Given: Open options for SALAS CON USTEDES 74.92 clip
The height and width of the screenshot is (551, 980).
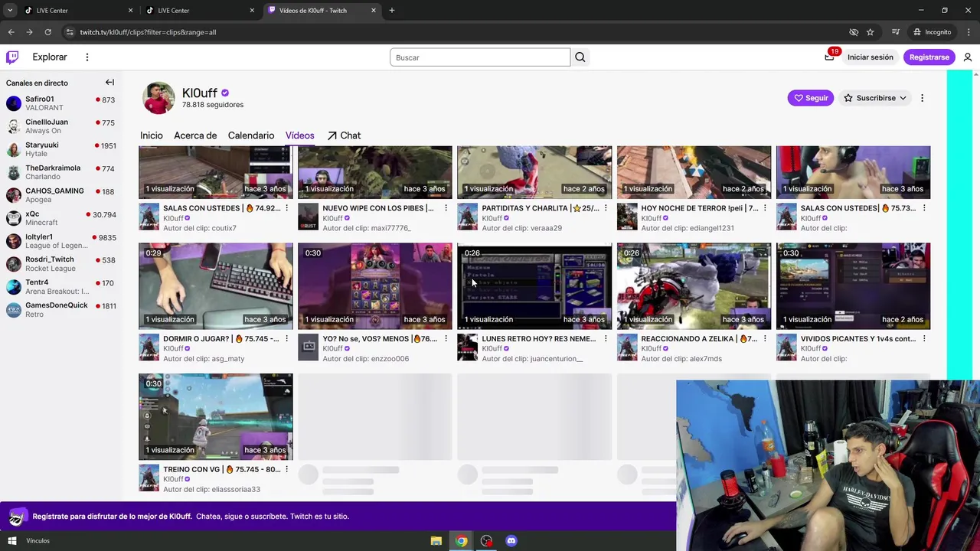Looking at the screenshot, I should click(x=287, y=208).
